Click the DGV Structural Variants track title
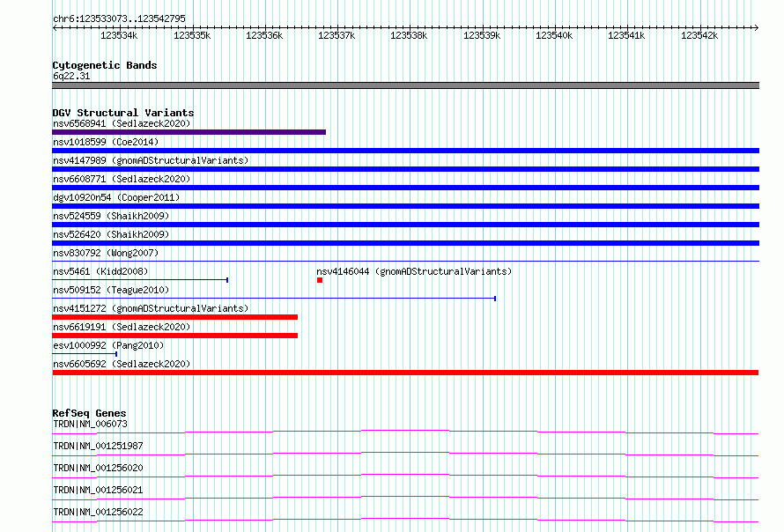The height and width of the screenshot is (532, 784). tap(123, 113)
